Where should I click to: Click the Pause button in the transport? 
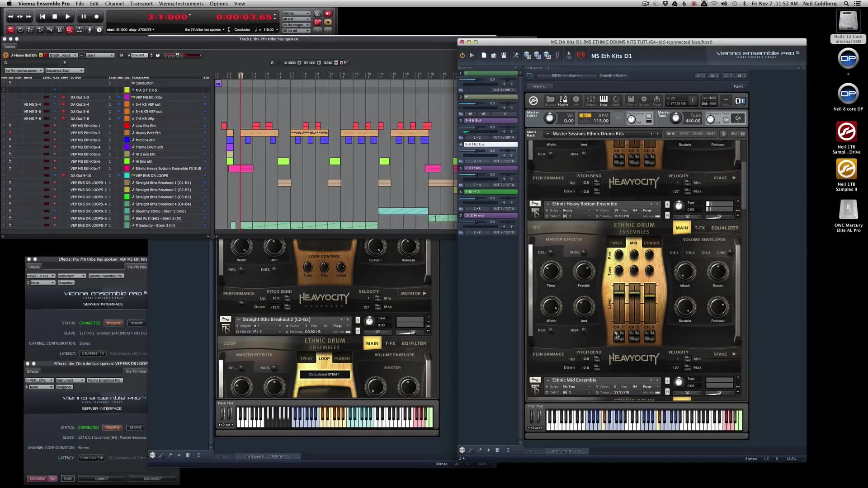84,17
